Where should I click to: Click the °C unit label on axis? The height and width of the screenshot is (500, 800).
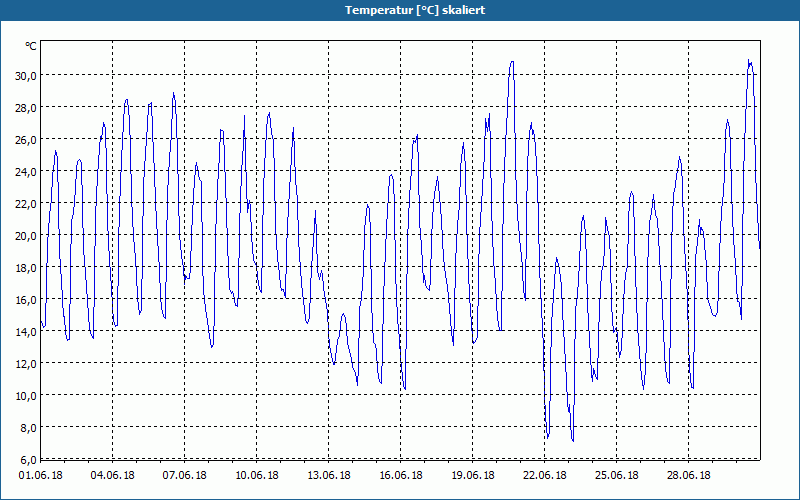(x=31, y=46)
